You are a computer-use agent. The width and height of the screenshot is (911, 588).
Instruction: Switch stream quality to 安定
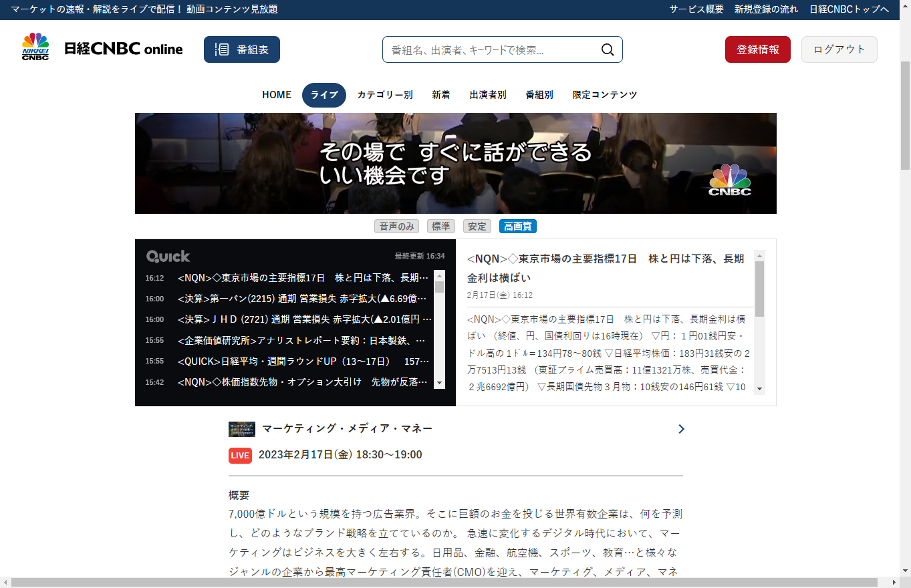[477, 227]
